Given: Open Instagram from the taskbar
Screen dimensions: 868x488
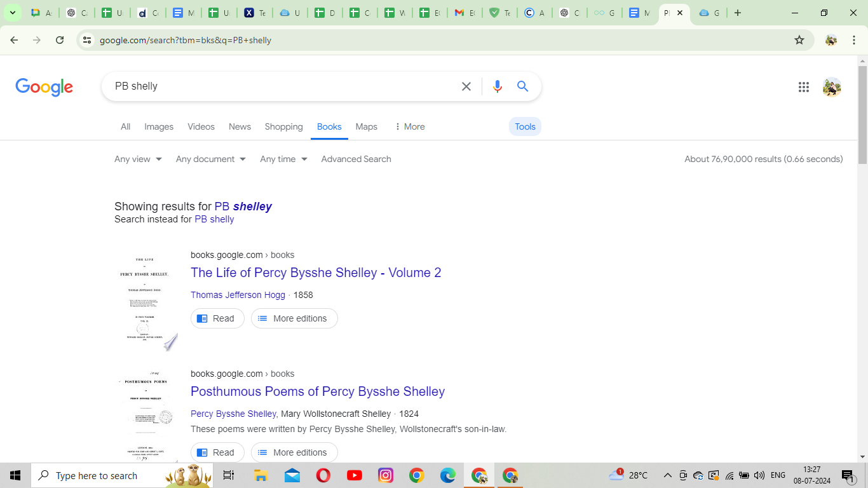Looking at the screenshot, I should coord(386,475).
